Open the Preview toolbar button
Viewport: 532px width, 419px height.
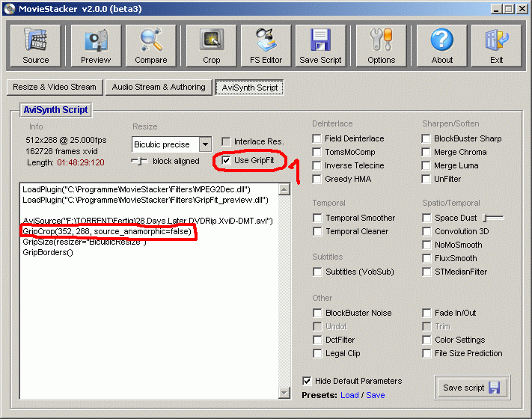(x=96, y=46)
